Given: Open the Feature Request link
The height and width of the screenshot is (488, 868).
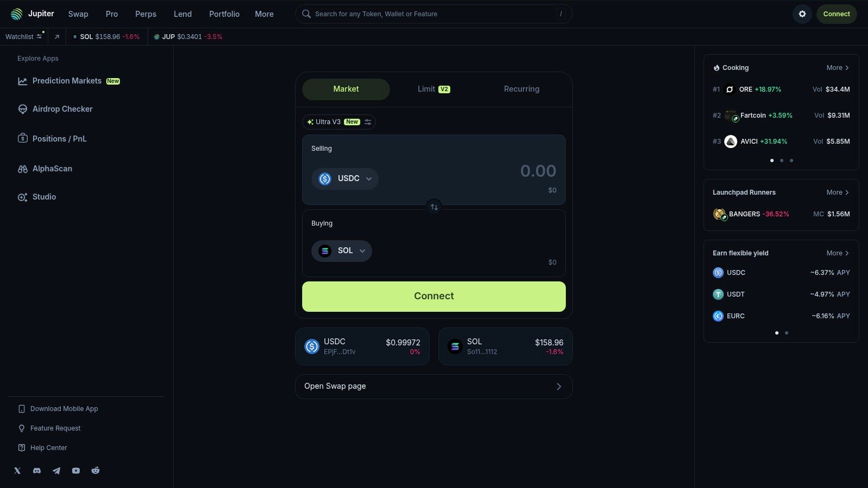Looking at the screenshot, I should tap(49, 428).
